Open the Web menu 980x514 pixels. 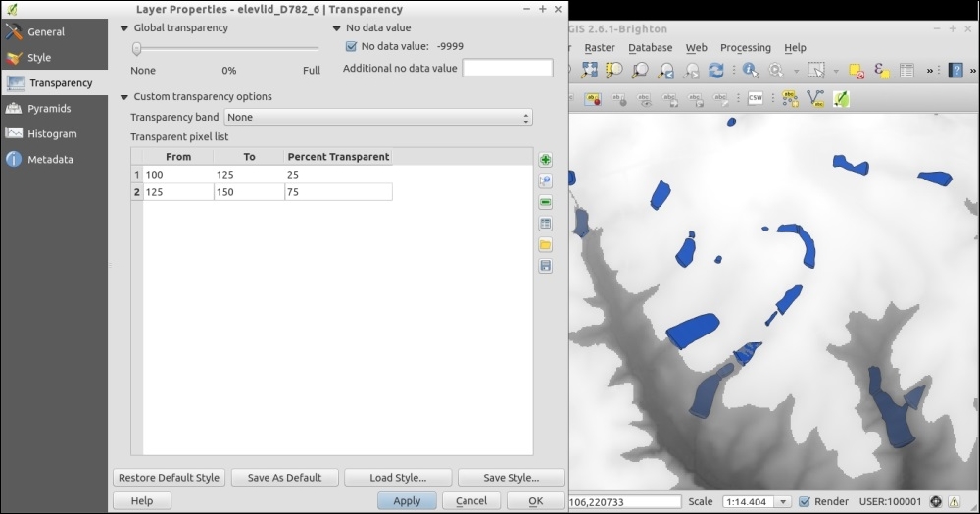click(696, 47)
